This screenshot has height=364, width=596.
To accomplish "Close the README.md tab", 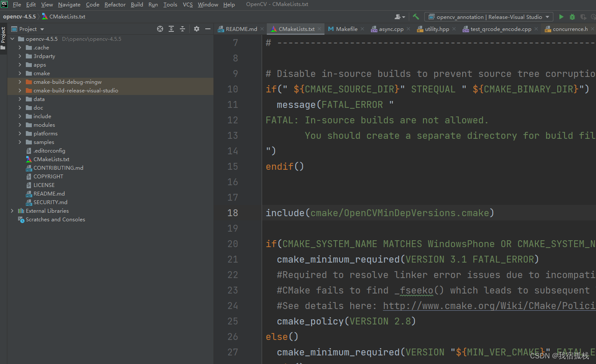I will 262,29.
